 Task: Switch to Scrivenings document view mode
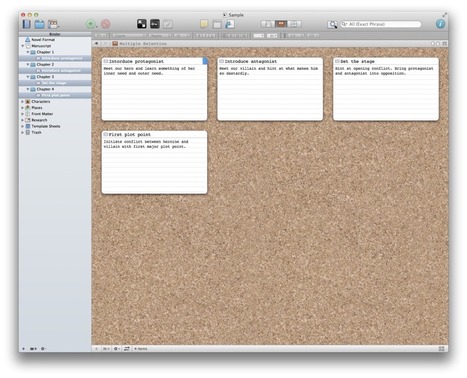(267, 24)
